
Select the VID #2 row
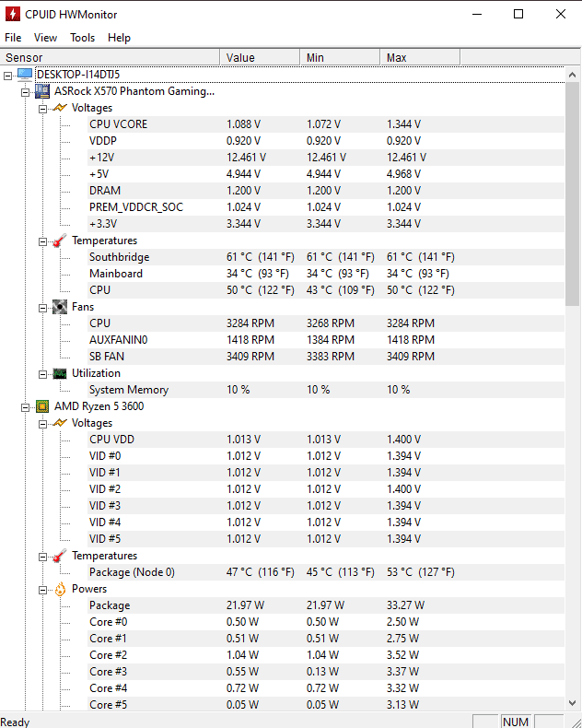(x=326, y=489)
